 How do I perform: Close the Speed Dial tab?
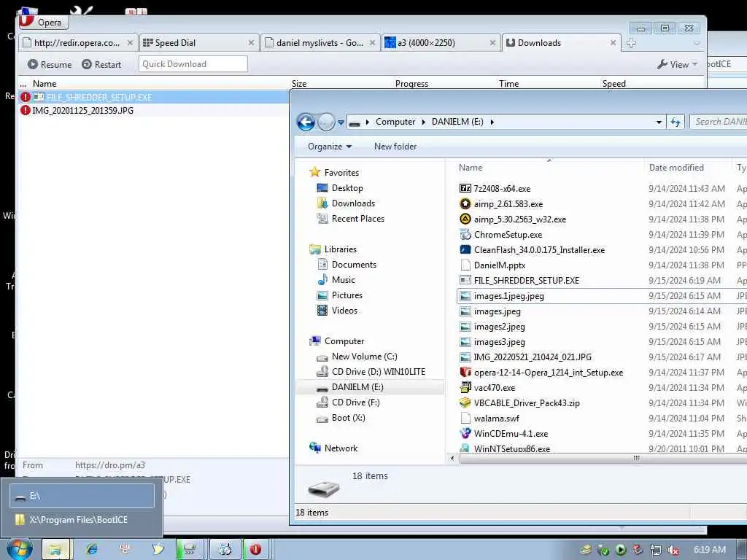click(251, 43)
